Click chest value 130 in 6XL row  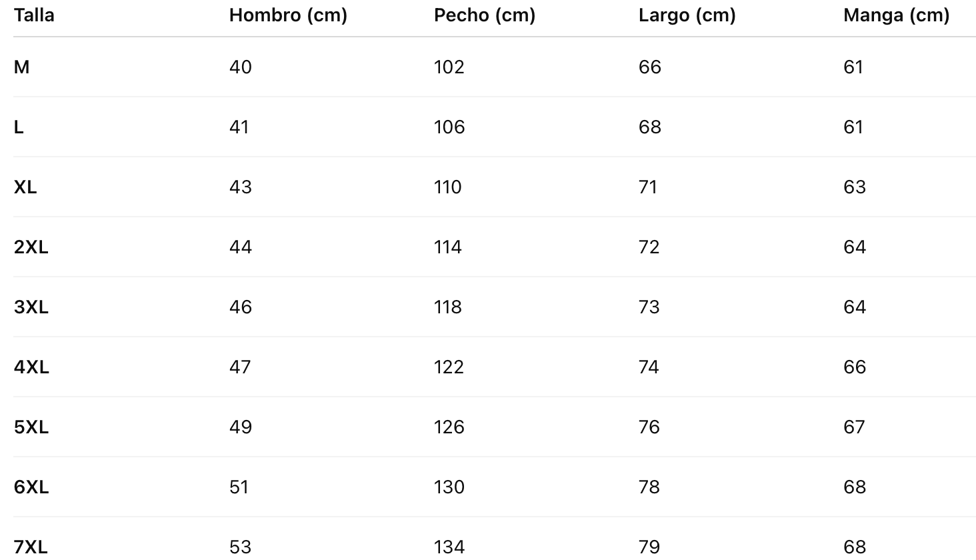pos(449,487)
